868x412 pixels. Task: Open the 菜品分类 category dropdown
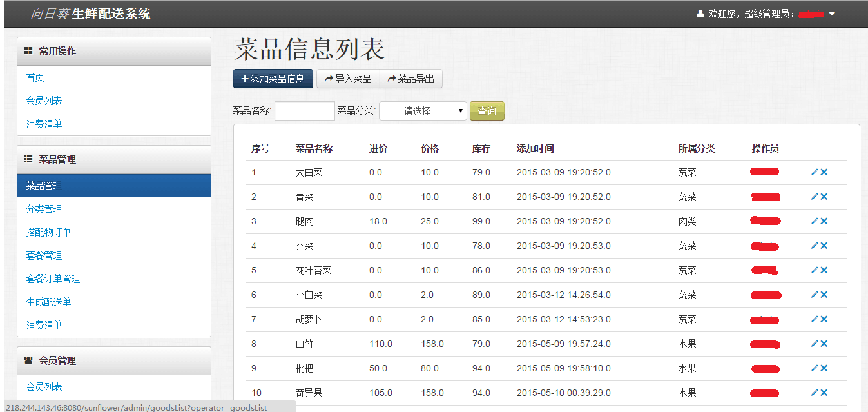click(423, 111)
